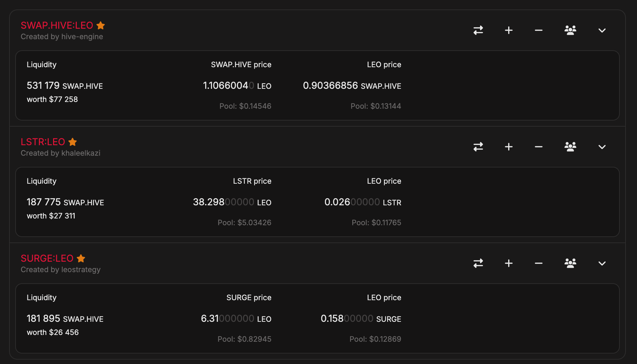Remove liquidity from SWAP.HIVE:LEO pool
This screenshot has height=364, width=637.
click(x=539, y=30)
